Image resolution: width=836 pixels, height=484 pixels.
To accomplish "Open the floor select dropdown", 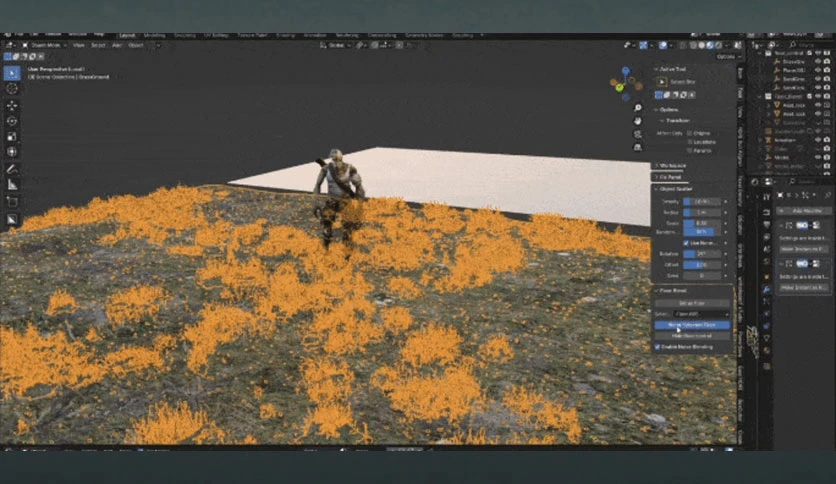I will [701, 314].
